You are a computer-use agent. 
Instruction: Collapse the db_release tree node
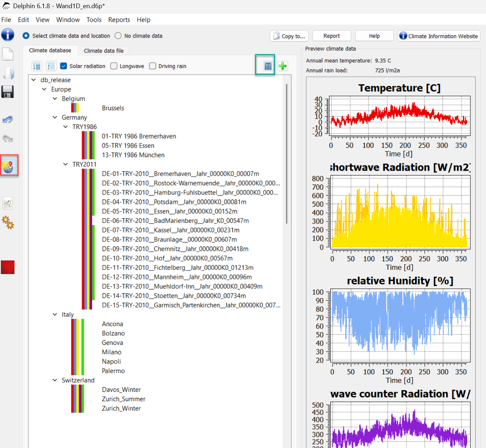(34, 80)
